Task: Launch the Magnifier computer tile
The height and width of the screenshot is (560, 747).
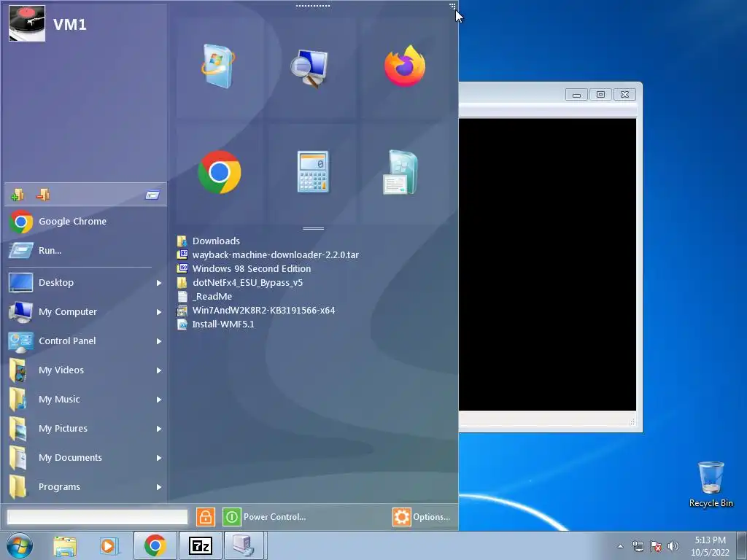Action: (x=309, y=68)
